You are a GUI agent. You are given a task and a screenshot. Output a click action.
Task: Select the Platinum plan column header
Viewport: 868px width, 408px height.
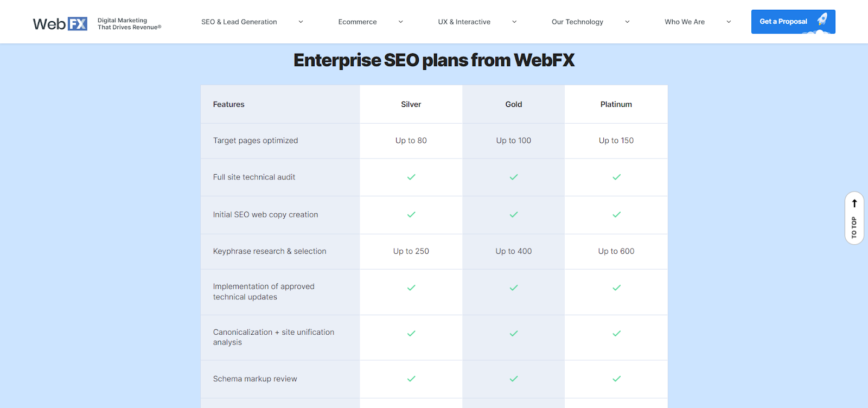[616, 104]
